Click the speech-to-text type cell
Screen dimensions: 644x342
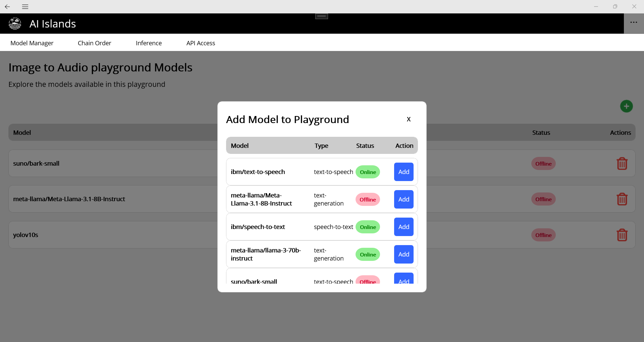(x=333, y=227)
